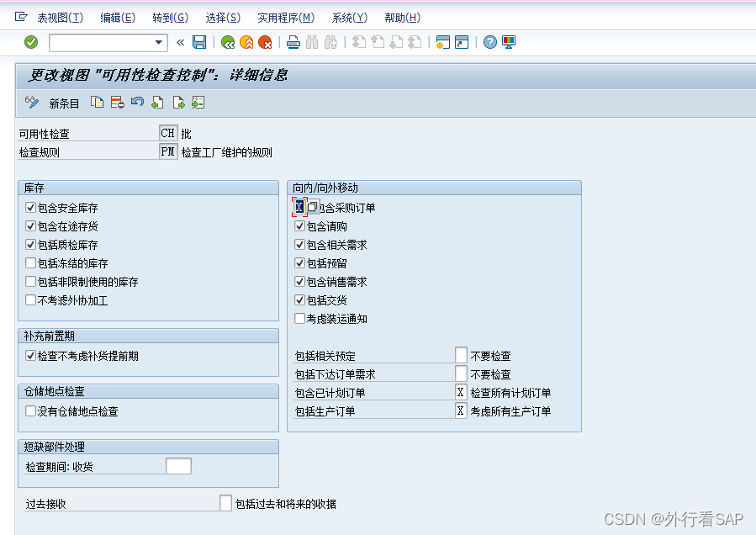This screenshot has width=756, height=535.
Task: Click the Create Shortcut icon
Action: click(462, 42)
